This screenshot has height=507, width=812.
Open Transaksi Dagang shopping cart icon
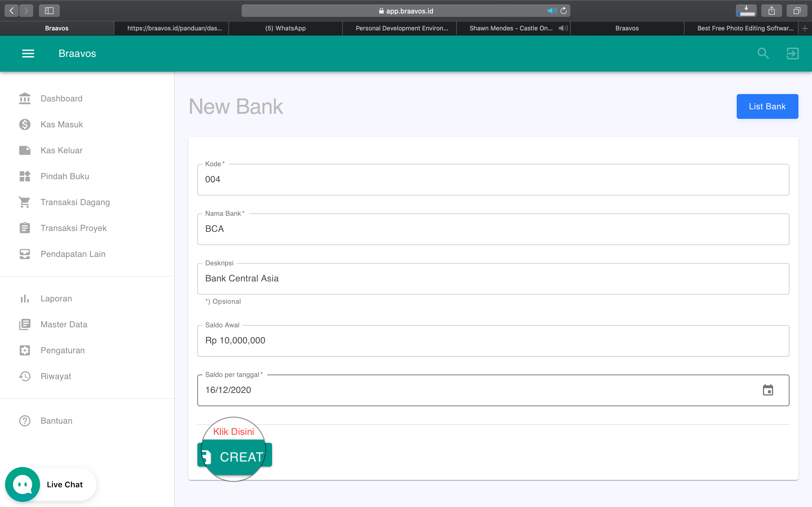click(x=25, y=202)
